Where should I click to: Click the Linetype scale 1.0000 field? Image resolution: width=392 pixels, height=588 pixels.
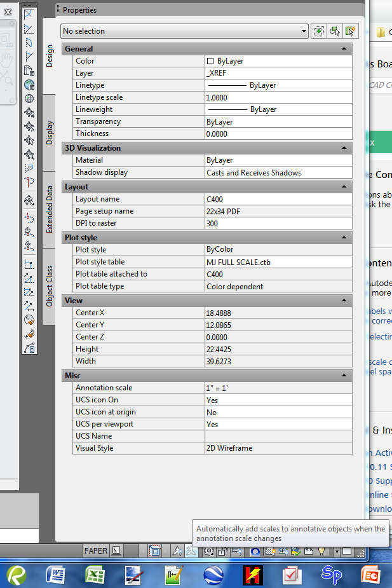(278, 97)
